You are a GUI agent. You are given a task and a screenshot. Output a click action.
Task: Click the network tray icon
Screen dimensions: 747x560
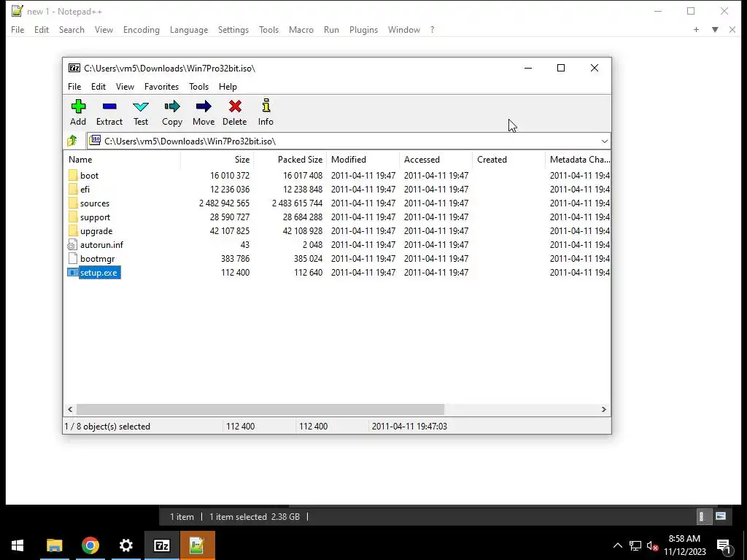pyautogui.click(x=635, y=545)
